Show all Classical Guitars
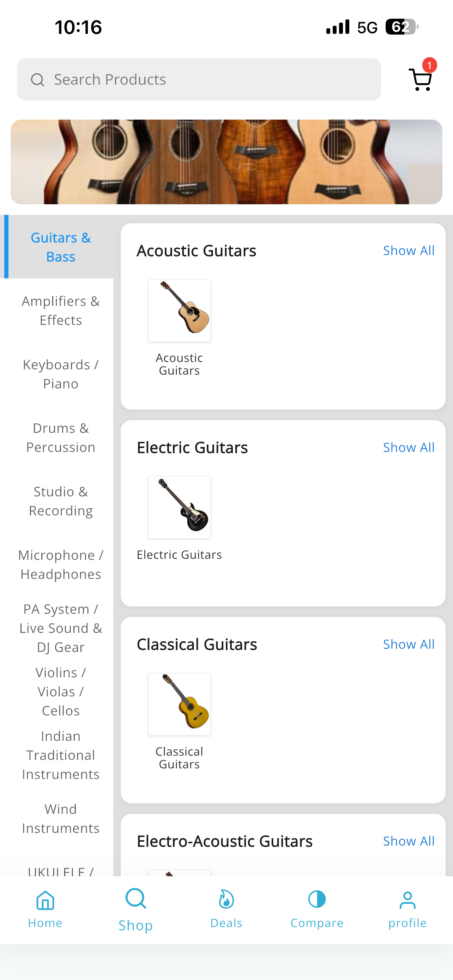 (x=409, y=644)
